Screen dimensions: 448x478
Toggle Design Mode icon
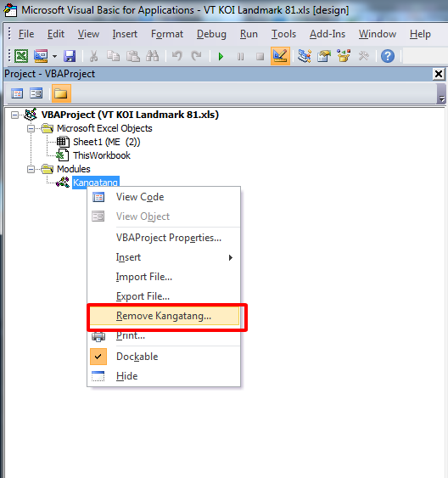pyautogui.click(x=280, y=56)
